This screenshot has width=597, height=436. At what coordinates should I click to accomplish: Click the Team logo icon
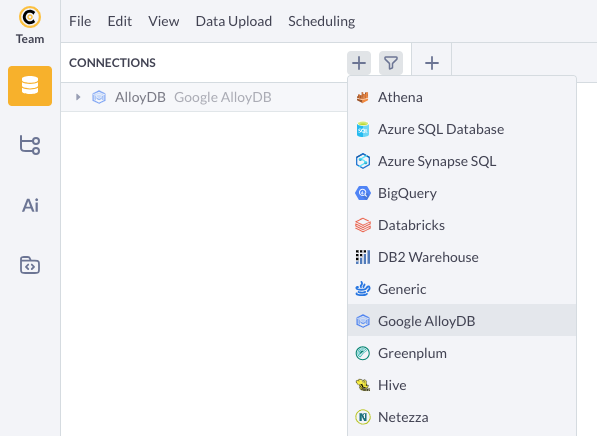pos(30,17)
